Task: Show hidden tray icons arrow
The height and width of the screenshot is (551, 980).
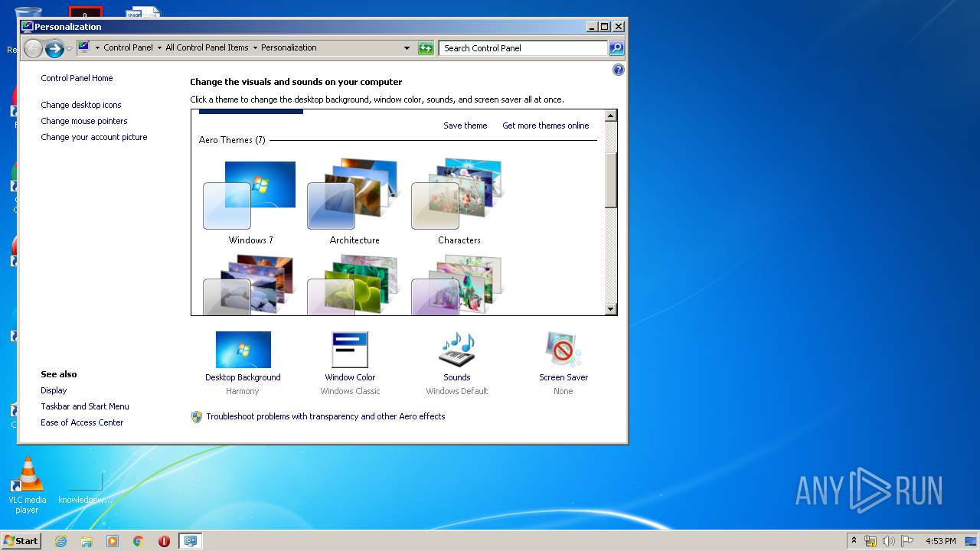Action: tap(854, 540)
